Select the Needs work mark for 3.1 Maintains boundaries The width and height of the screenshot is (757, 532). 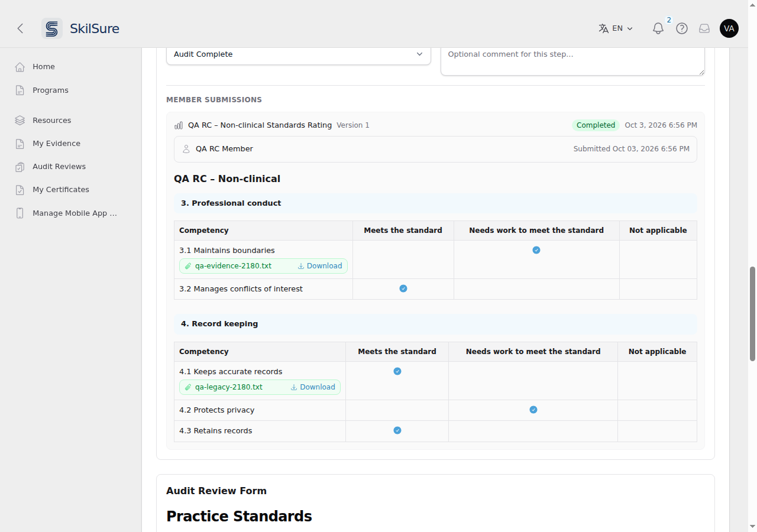click(536, 250)
